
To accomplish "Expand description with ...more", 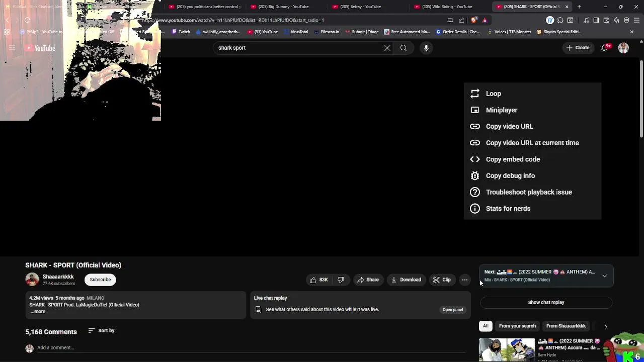I will click(38, 311).
